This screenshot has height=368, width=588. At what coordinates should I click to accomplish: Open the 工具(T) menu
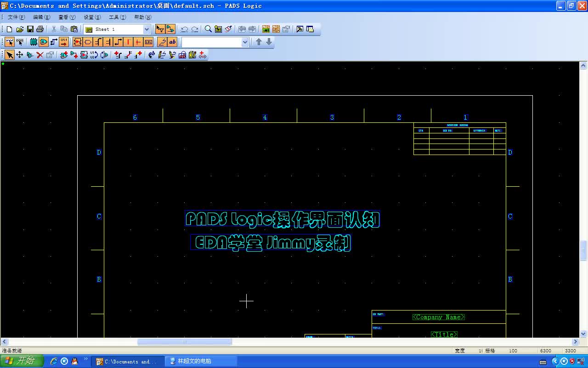click(x=118, y=17)
